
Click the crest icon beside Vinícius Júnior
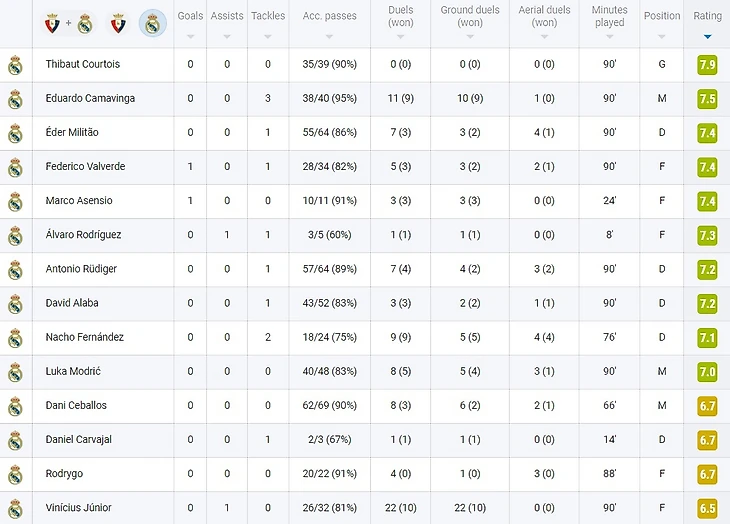click(15, 508)
